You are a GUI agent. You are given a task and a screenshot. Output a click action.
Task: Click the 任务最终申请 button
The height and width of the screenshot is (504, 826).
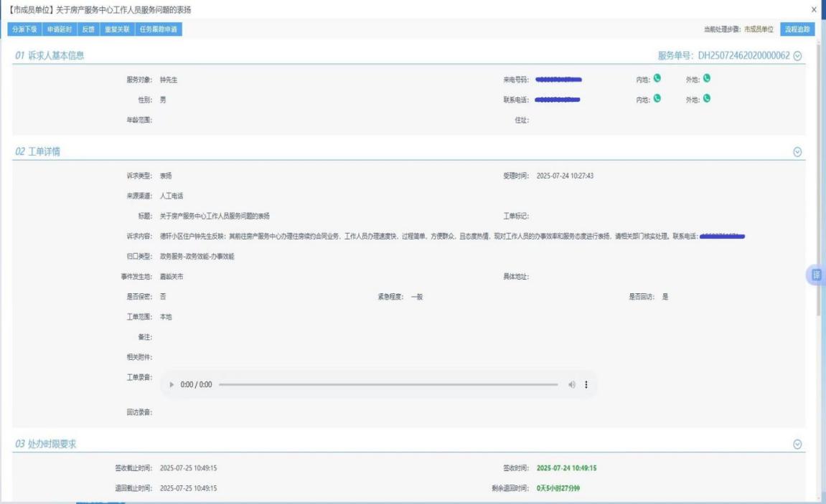pyautogui.click(x=158, y=29)
